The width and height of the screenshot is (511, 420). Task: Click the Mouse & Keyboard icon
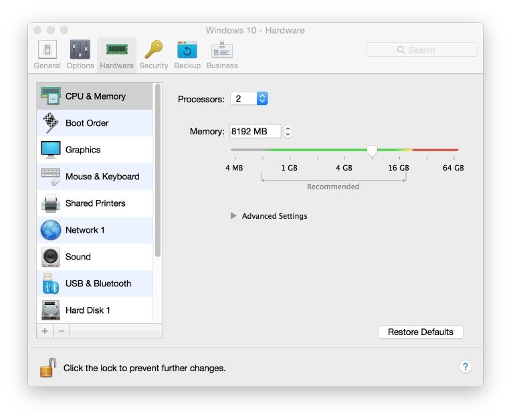pyautogui.click(x=51, y=177)
